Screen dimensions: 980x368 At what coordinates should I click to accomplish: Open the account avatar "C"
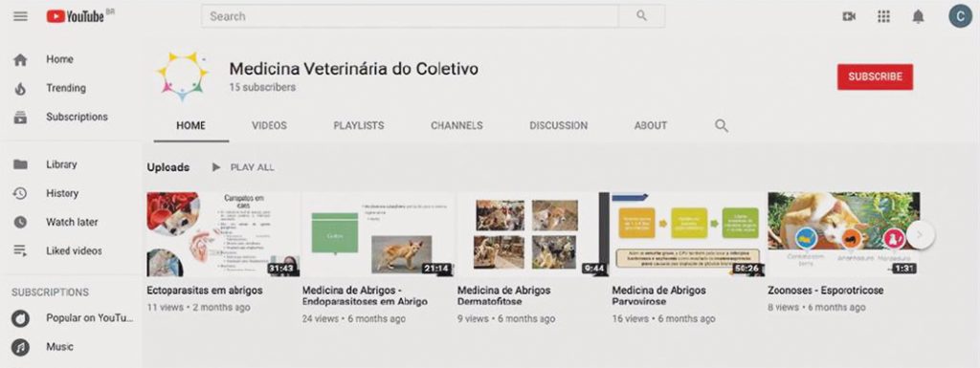click(960, 16)
